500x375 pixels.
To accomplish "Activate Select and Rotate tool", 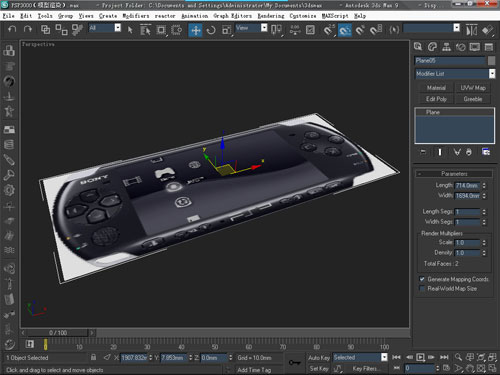I will pos(211,30).
